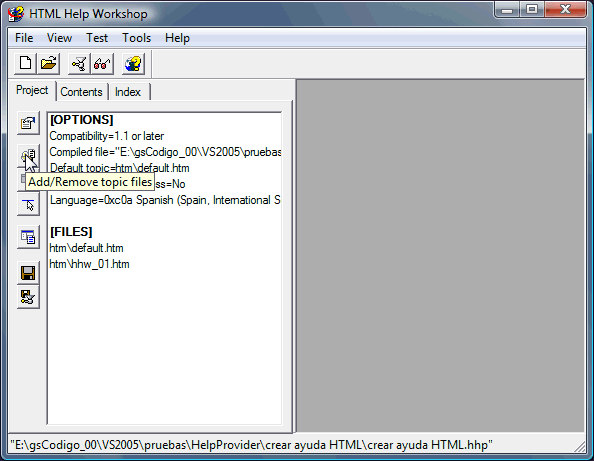Click the HTML Help Workshop title bar icon
The width and height of the screenshot is (594, 461).
click(16, 14)
